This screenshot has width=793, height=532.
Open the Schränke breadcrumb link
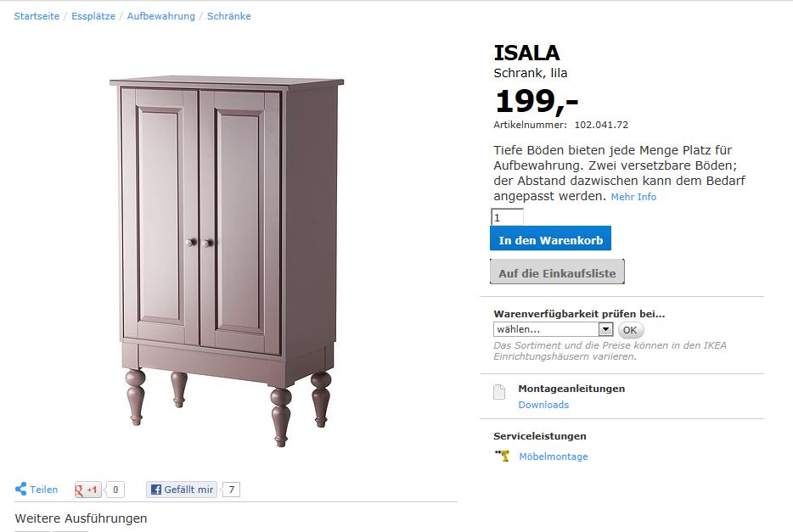pos(229,16)
